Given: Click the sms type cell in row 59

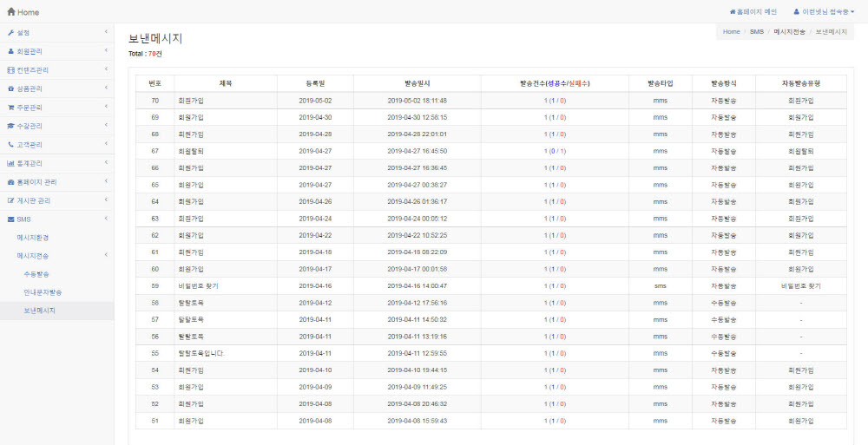Looking at the screenshot, I should tap(661, 286).
